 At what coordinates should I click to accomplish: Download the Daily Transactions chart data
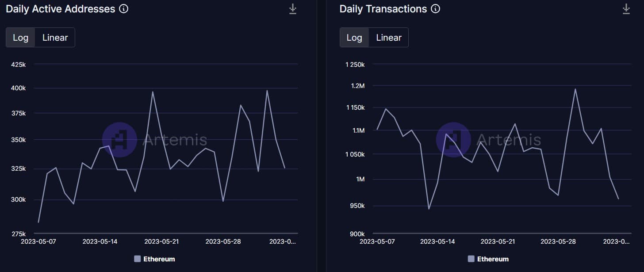(626, 9)
